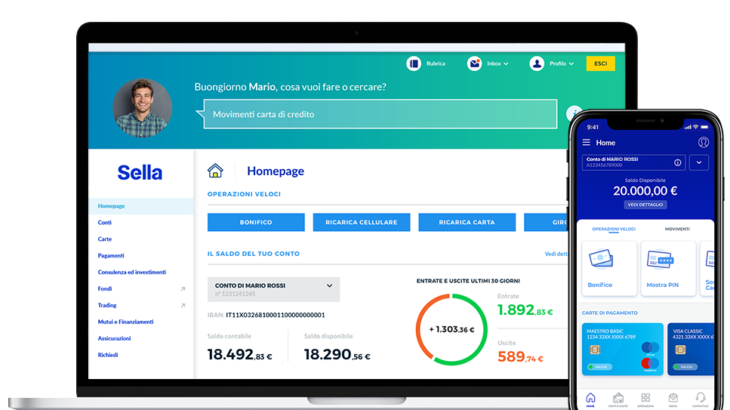
Task: Click the 1.892,83 € entrate amount
Action: point(525,310)
